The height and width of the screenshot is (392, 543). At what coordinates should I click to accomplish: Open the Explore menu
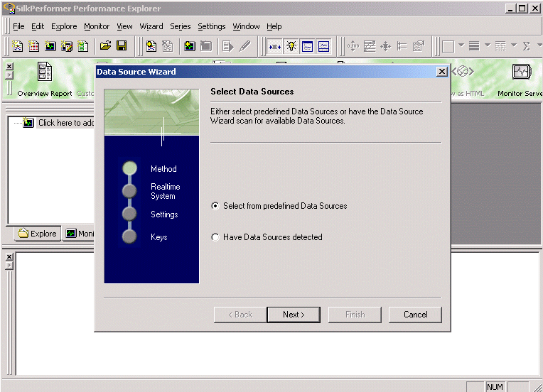64,26
